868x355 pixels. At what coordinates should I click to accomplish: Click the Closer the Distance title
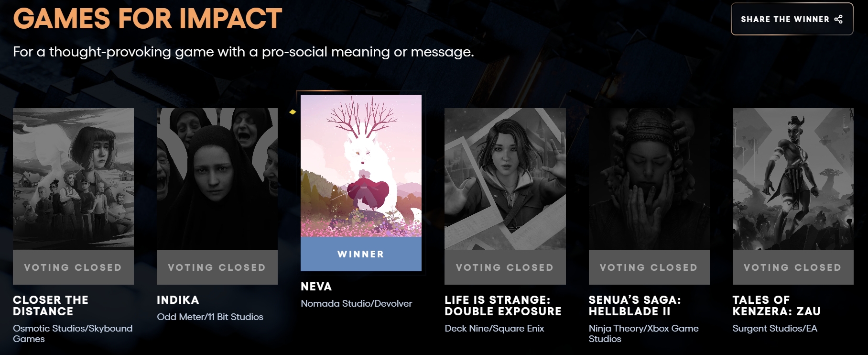[x=51, y=306]
